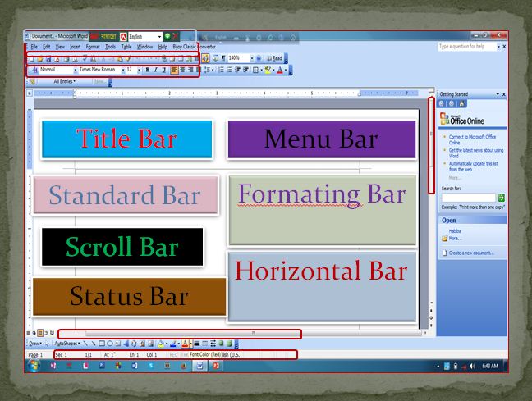Viewport: 532px width, 401px height.
Task: Click the Arrow Style icon in Drawing toolbar
Action: tap(213, 344)
